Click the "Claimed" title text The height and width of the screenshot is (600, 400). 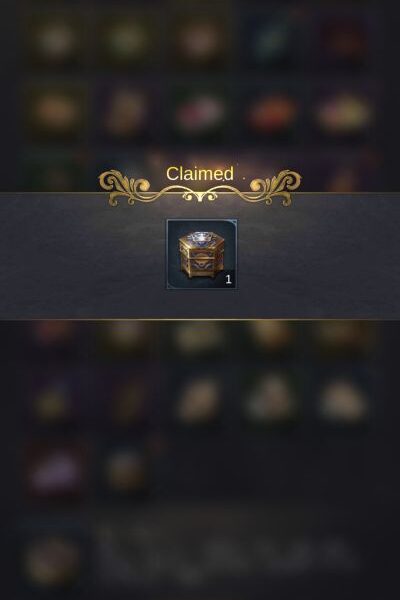click(x=199, y=174)
